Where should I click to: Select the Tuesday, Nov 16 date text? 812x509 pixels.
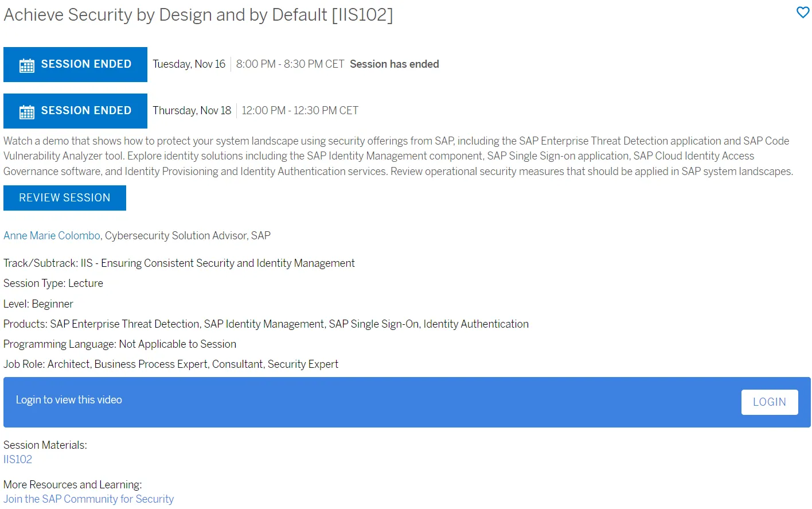tap(189, 64)
